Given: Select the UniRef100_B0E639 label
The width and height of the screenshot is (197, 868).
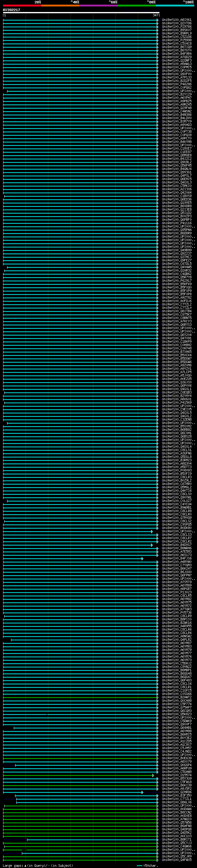Looking at the screenshot, I should (176, 758).
